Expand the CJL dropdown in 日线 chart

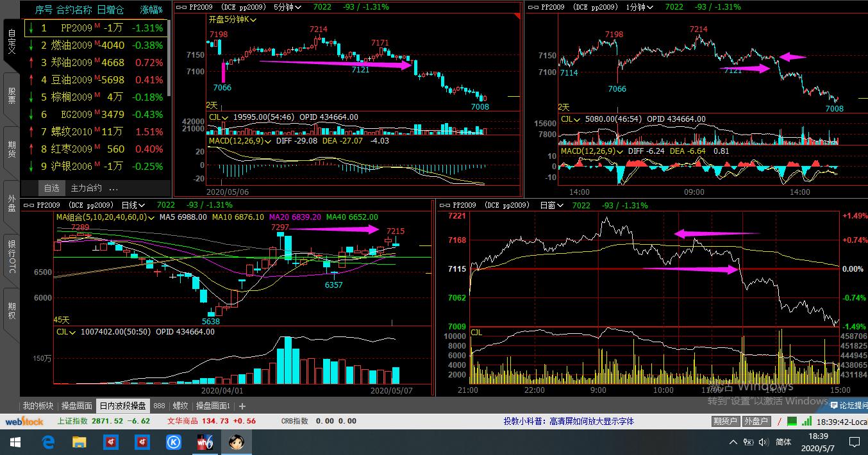72,331
